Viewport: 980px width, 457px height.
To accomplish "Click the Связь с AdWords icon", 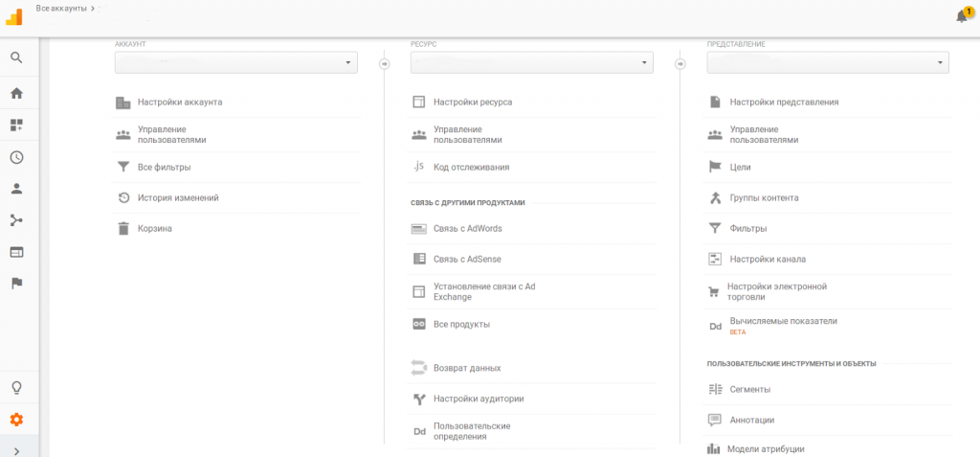I will click(x=419, y=228).
